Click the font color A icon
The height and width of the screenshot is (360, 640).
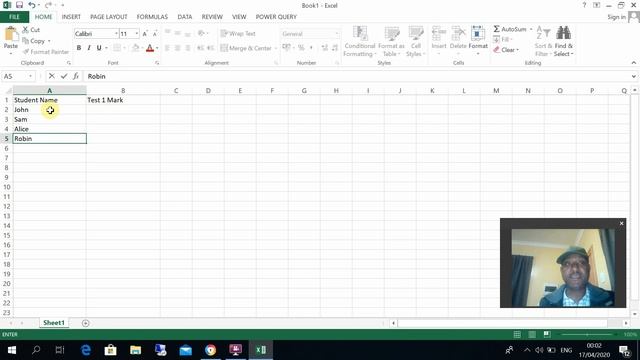(x=150, y=48)
